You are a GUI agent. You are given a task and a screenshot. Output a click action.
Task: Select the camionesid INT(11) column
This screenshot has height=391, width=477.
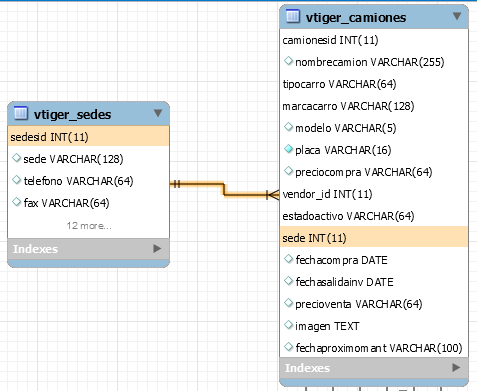[x=374, y=40]
